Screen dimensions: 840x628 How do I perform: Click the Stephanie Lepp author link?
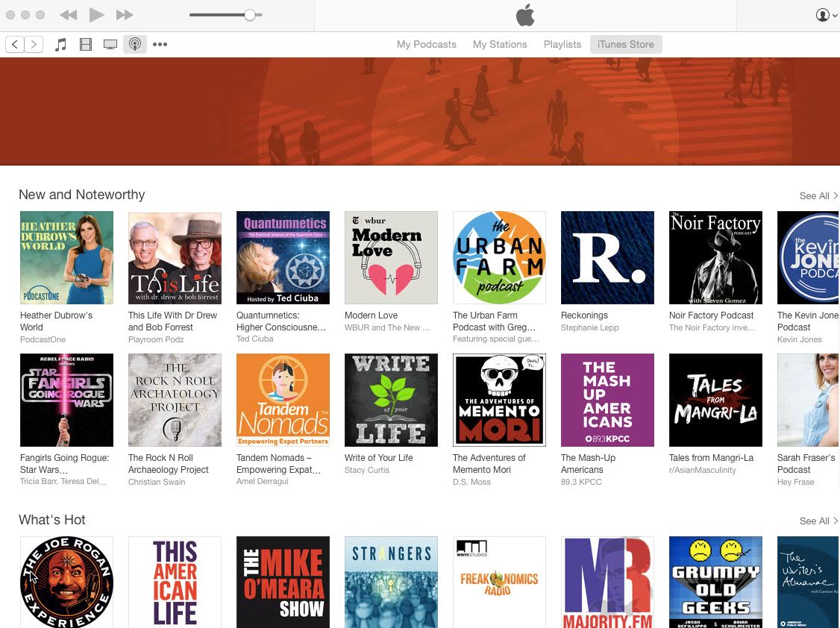(590, 327)
